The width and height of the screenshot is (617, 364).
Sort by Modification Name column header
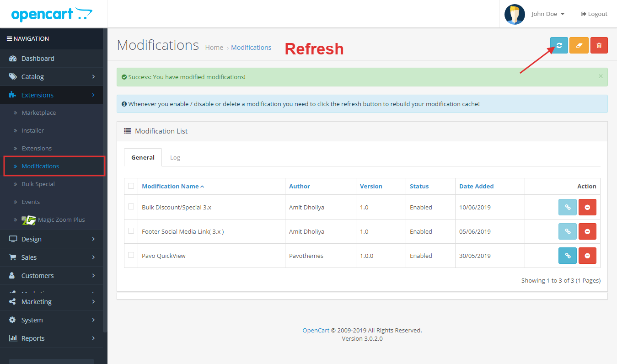[173, 186]
